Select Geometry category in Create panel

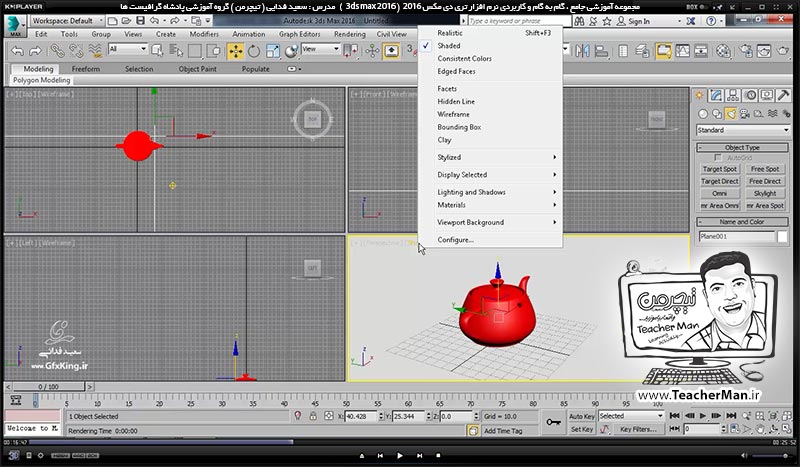(703, 114)
